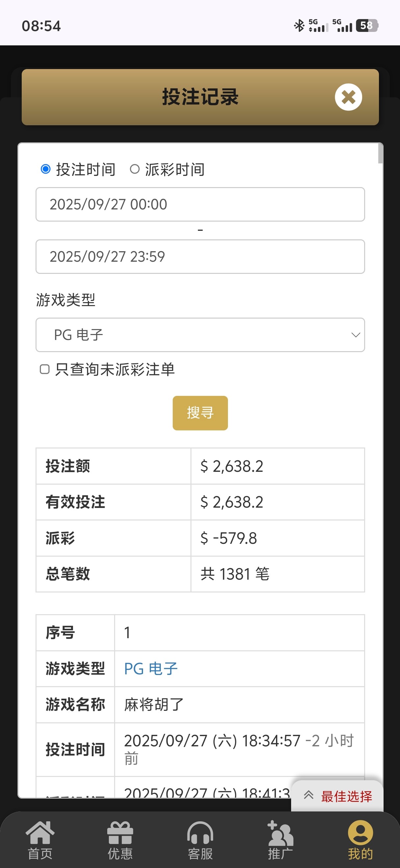Tap the Bluetooth status icon
400x868 pixels.
coord(299,26)
